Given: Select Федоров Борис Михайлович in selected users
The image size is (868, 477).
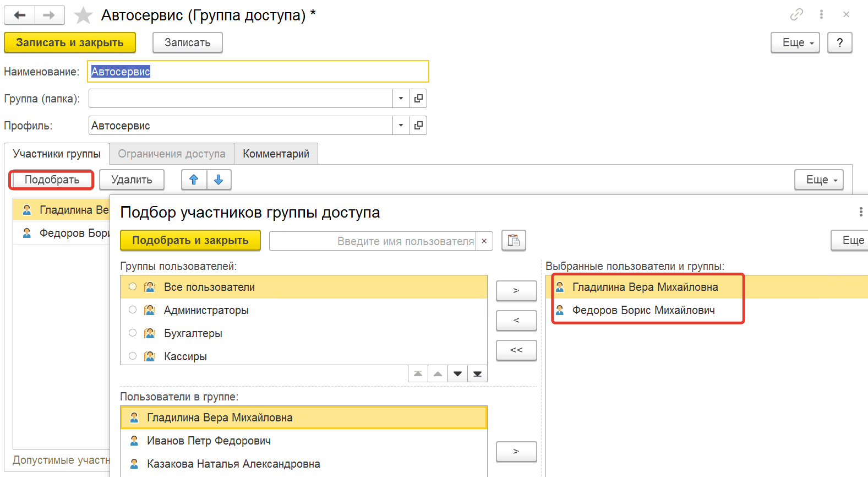Looking at the screenshot, I should (x=707, y=310).
